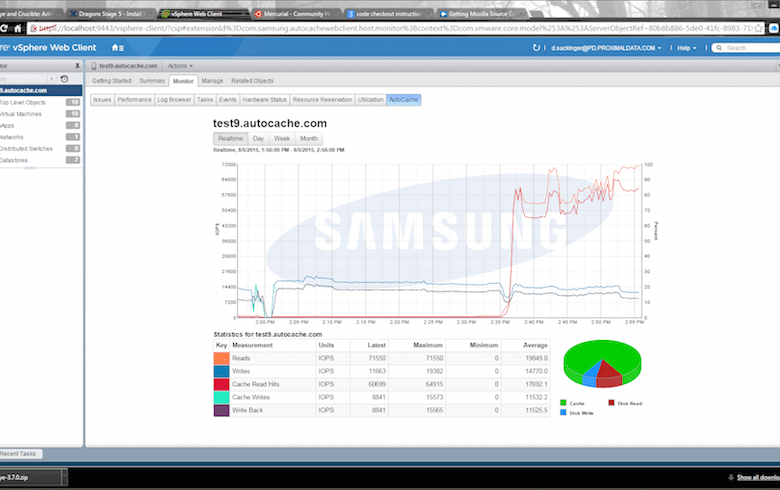
Task: Switch to Getting Started tab
Action: click(x=111, y=81)
